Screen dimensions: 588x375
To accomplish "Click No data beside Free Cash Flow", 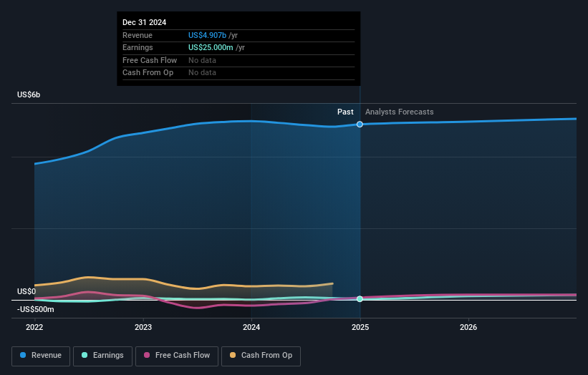I will pos(202,60).
